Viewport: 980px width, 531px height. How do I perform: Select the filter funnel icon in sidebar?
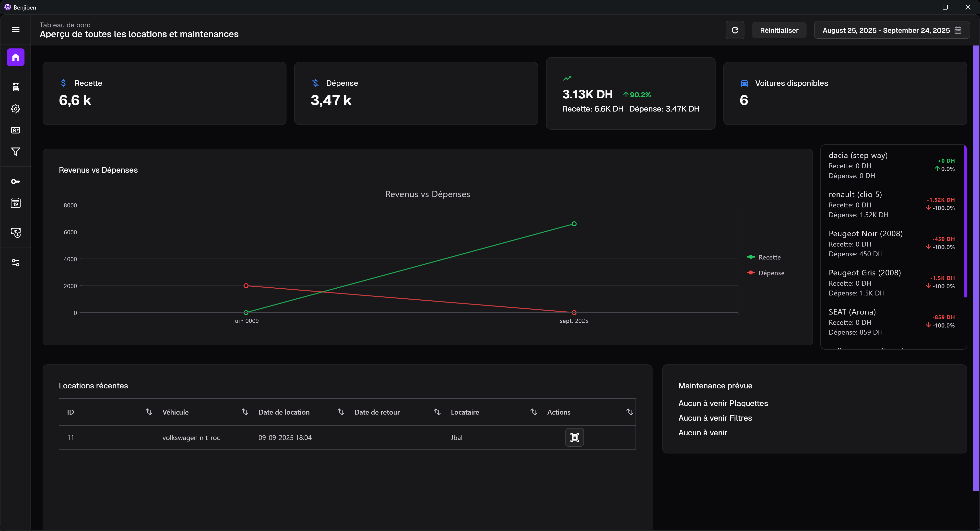pyautogui.click(x=15, y=151)
